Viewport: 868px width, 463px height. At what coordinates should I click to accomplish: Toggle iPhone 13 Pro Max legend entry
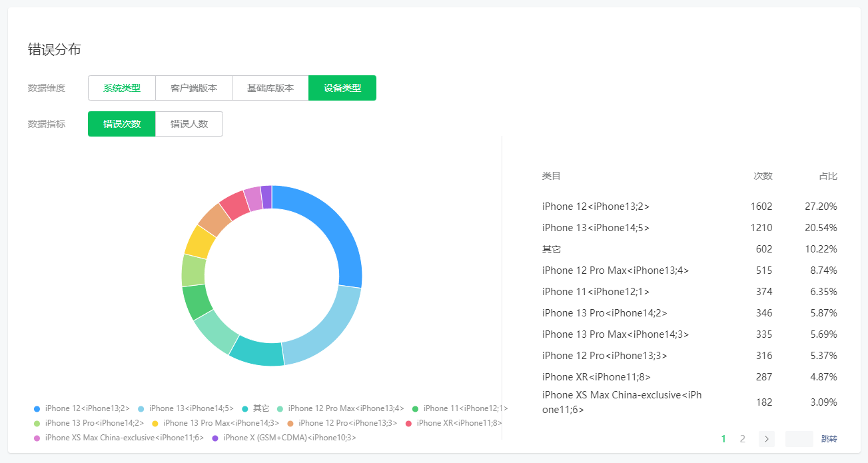[x=216, y=423]
